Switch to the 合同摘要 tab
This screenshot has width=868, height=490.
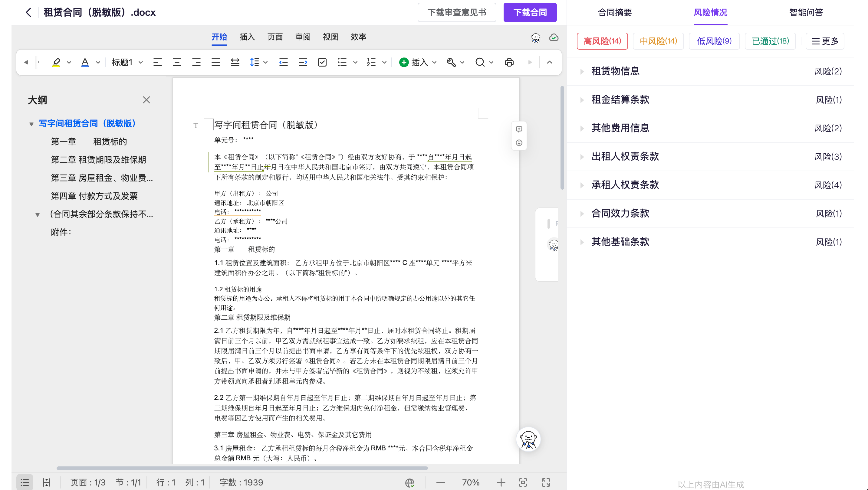tap(615, 12)
